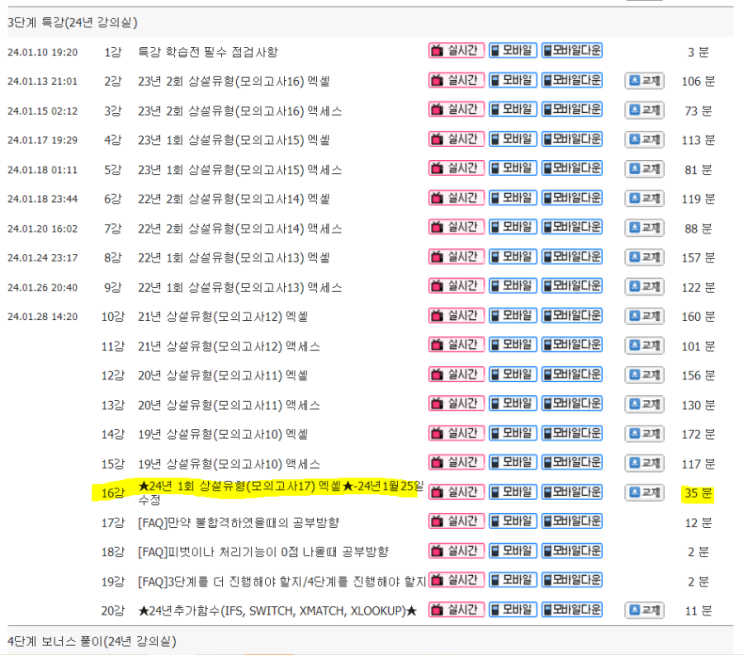Download 교재 for lecture 8강
This screenshot has width=743, height=655.
click(644, 257)
